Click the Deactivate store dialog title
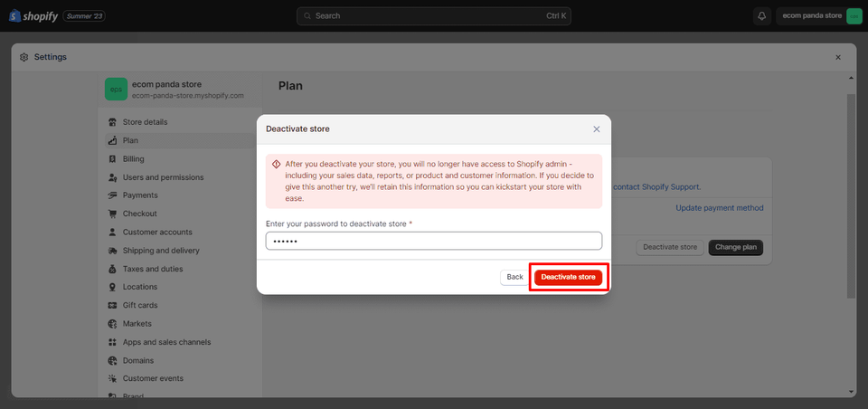 click(297, 129)
